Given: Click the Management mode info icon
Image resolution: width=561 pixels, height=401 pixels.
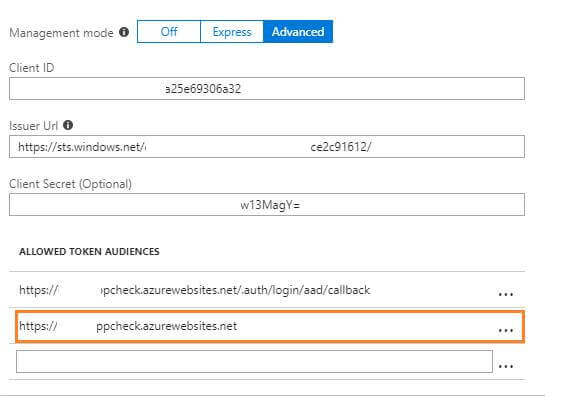Looking at the screenshot, I should [124, 32].
